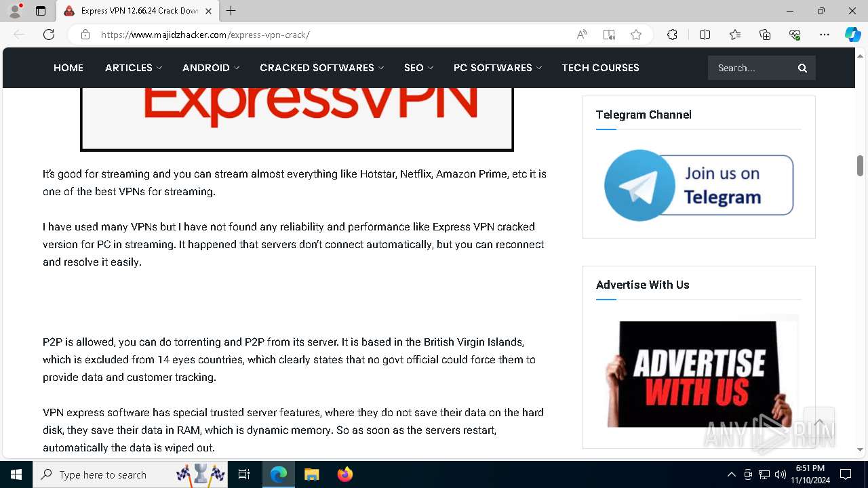Open the ExpressVPN logo image
The height and width of the screenshot is (488, 868).
click(x=297, y=119)
